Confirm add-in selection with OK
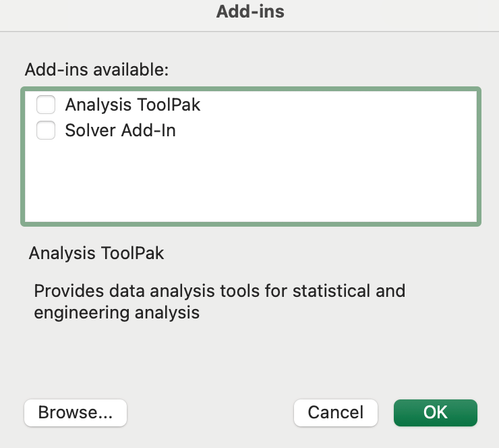Viewport: 499px width, 448px height. 435,412
